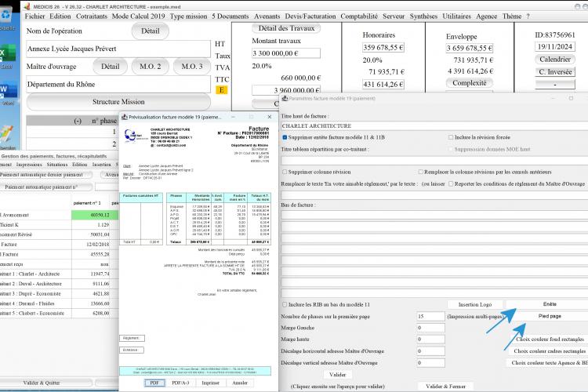Open 'Choix couleur texte Agence' picker
Viewport: 588px width, 392px height.
click(x=550, y=363)
